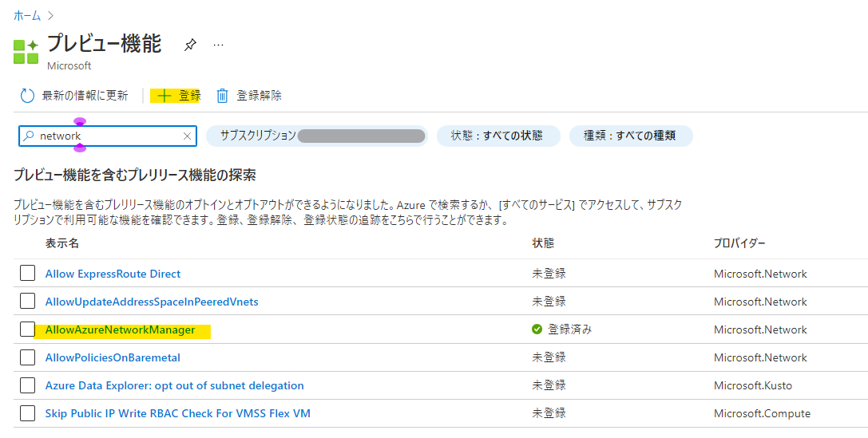Screen dimensions: 868x438
Task: Open the サブスクリプション filter dropdown
Action: (x=316, y=136)
